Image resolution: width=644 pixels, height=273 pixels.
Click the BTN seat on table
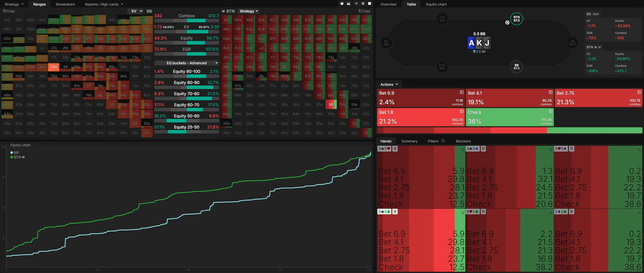(517, 19)
